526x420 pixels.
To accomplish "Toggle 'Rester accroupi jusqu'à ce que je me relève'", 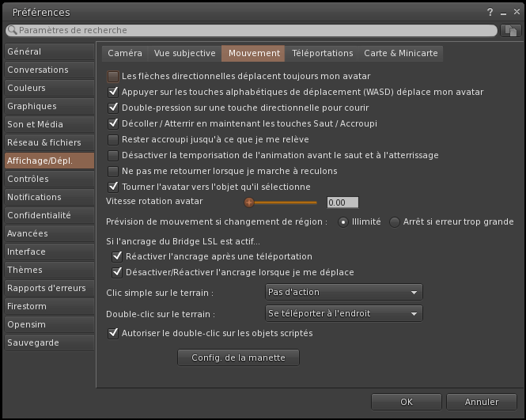I will [113, 139].
